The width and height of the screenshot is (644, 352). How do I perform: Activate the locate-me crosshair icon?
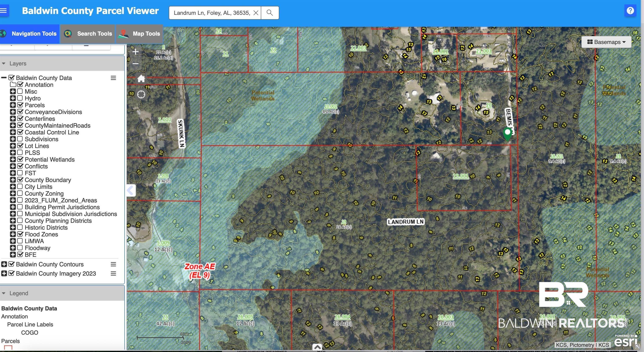tap(141, 95)
